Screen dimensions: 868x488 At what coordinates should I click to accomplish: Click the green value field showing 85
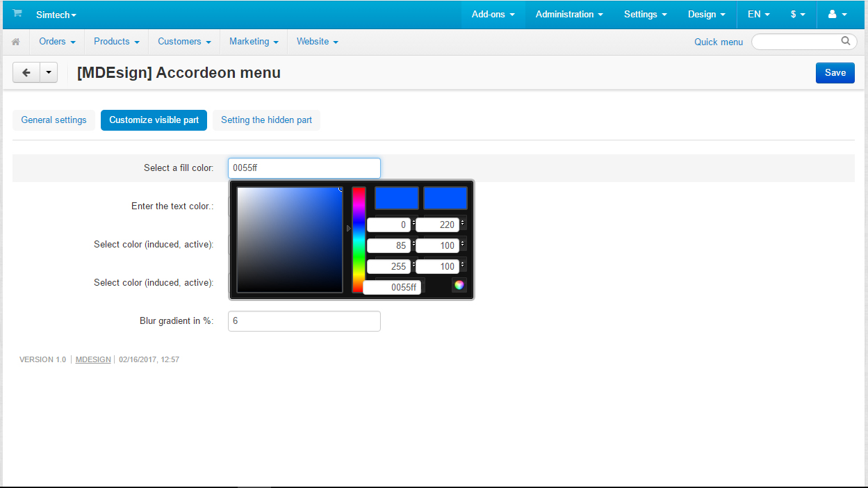(x=388, y=245)
